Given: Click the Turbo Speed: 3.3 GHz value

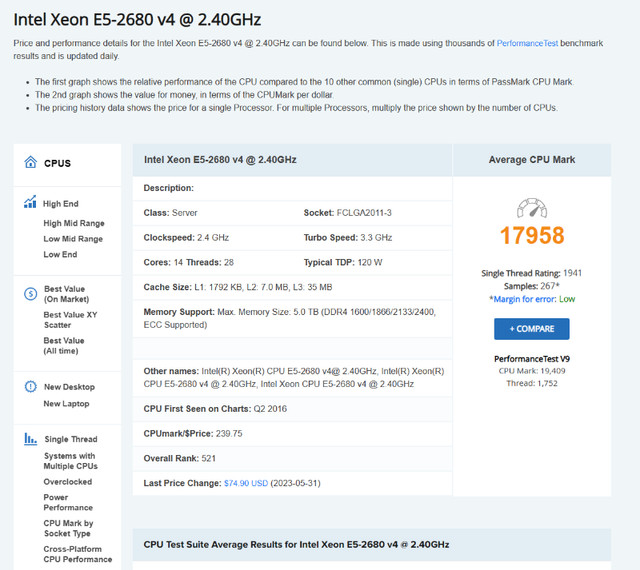Looking at the screenshot, I should (x=348, y=238).
